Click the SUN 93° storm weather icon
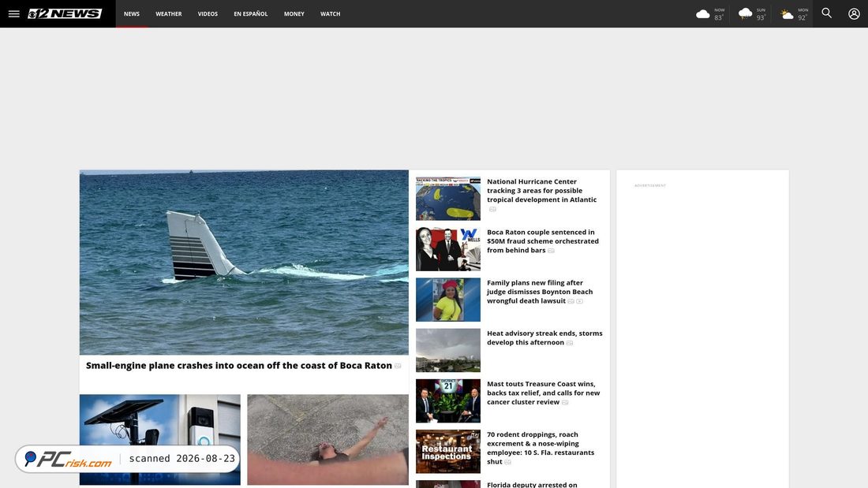The height and width of the screenshot is (488, 868). [x=745, y=14]
